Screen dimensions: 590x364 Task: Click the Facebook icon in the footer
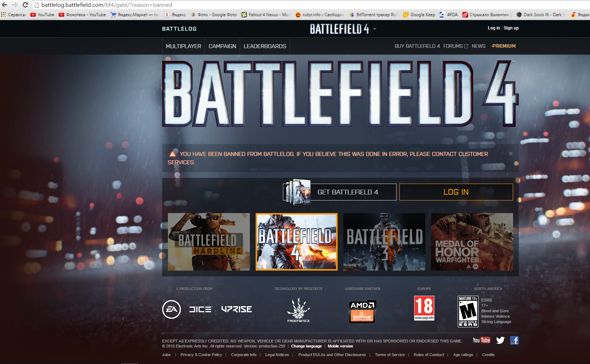(514, 340)
